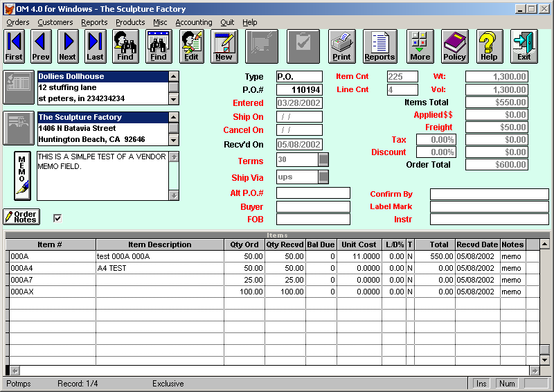The width and height of the screenshot is (554, 392).
Task: Open the Help question mark icon
Action: pos(490,46)
